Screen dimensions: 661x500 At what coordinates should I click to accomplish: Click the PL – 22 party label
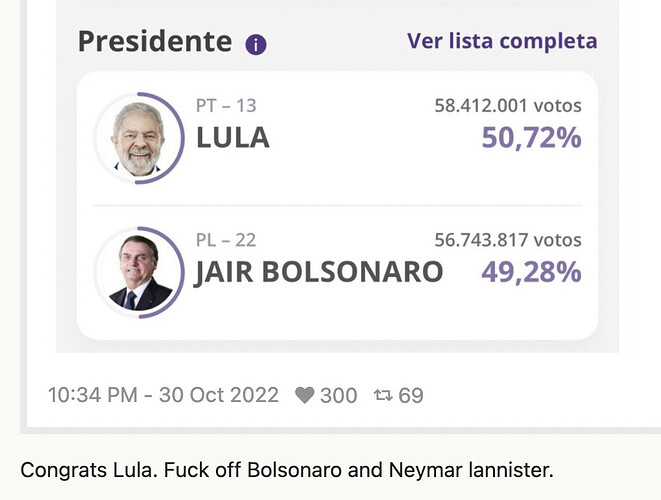point(226,240)
